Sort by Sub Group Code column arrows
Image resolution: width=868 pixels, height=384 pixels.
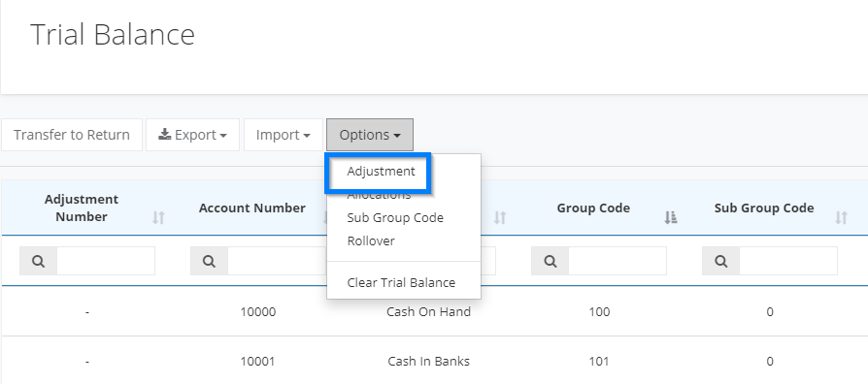841,217
